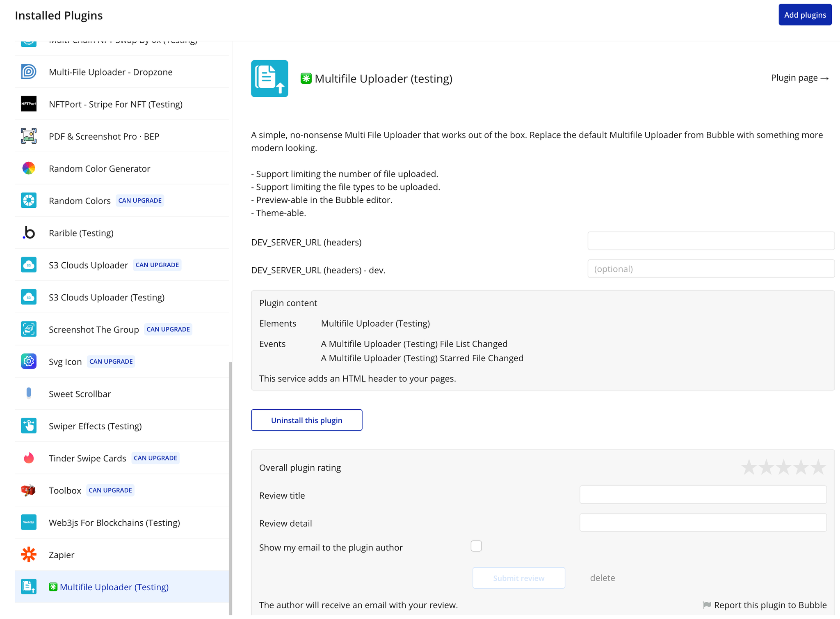The image size is (840, 619).
Task: Click the Multi-File Uploader - Dropzone plugin icon
Action: click(29, 72)
